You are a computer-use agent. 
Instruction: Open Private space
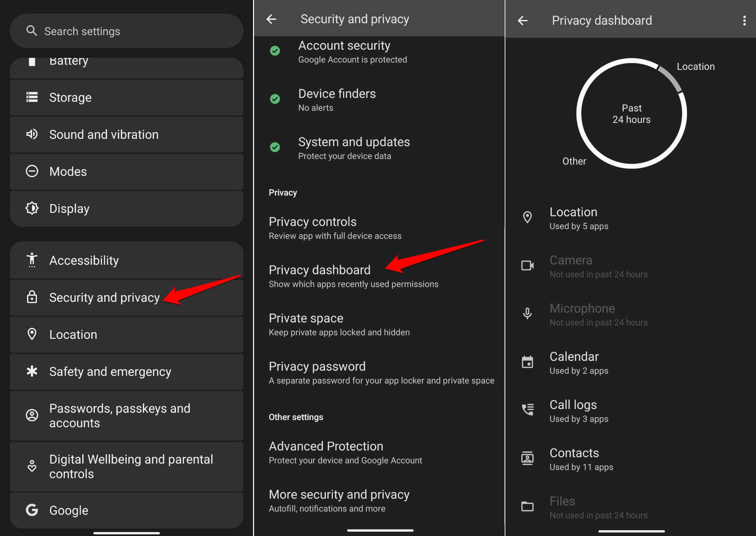(379, 325)
